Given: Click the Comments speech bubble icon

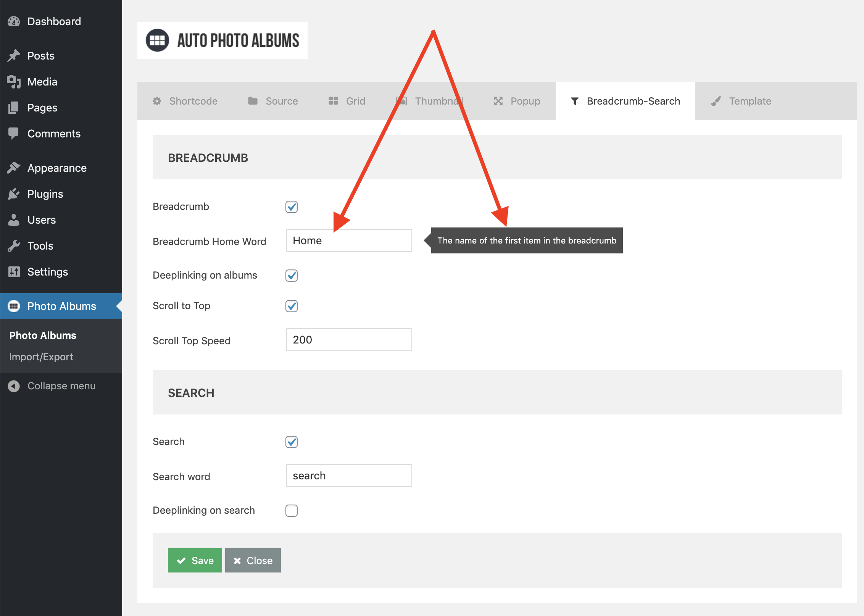Looking at the screenshot, I should 14,134.
